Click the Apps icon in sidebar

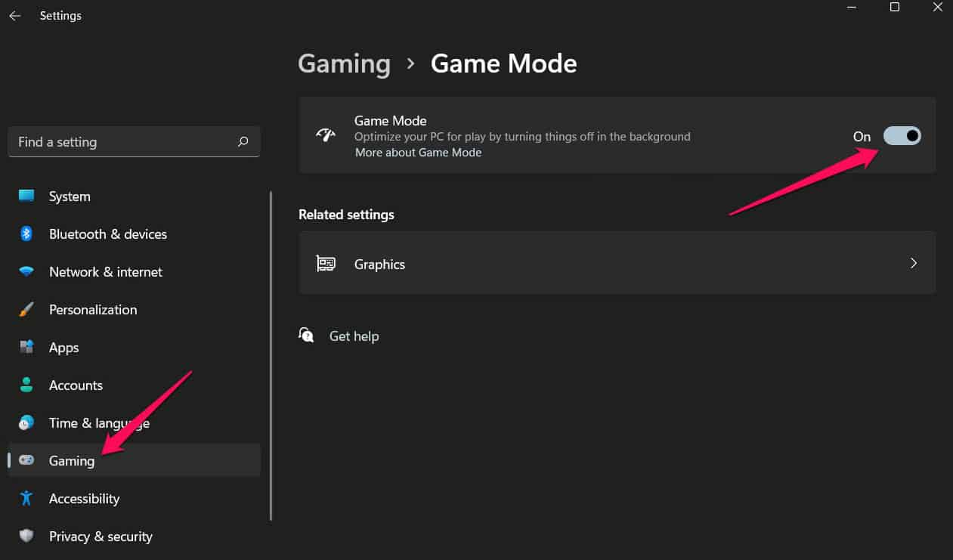(26, 347)
